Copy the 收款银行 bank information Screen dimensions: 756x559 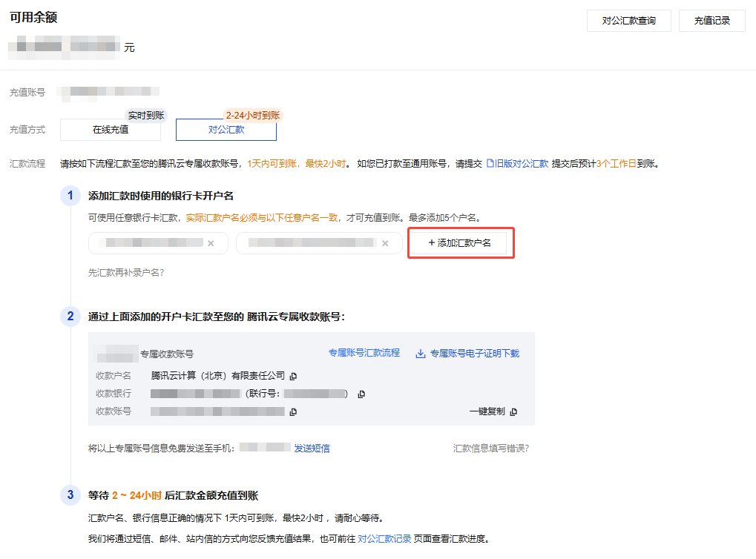coord(361,394)
